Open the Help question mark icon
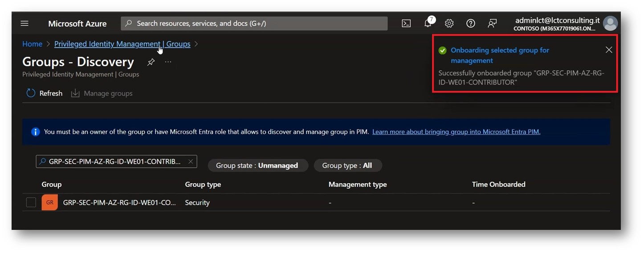Image resolution: width=644 pixels, height=253 pixels. (x=470, y=24)
